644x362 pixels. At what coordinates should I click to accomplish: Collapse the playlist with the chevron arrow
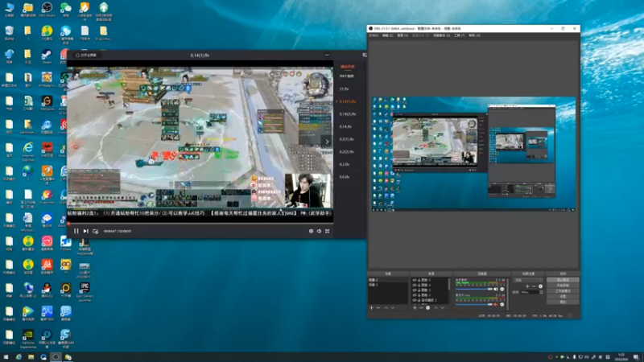(x=328, y=142)
